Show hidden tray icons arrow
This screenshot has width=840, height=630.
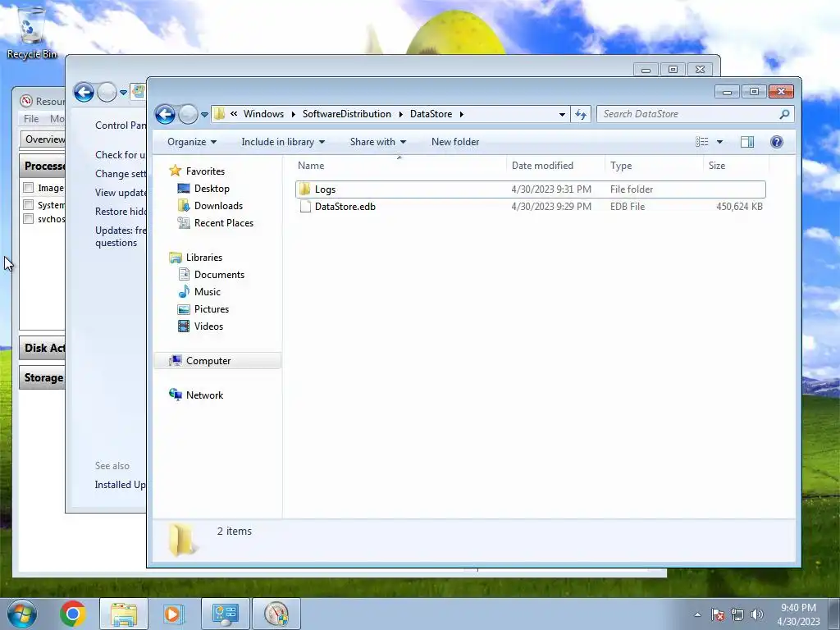coord(697,614)
